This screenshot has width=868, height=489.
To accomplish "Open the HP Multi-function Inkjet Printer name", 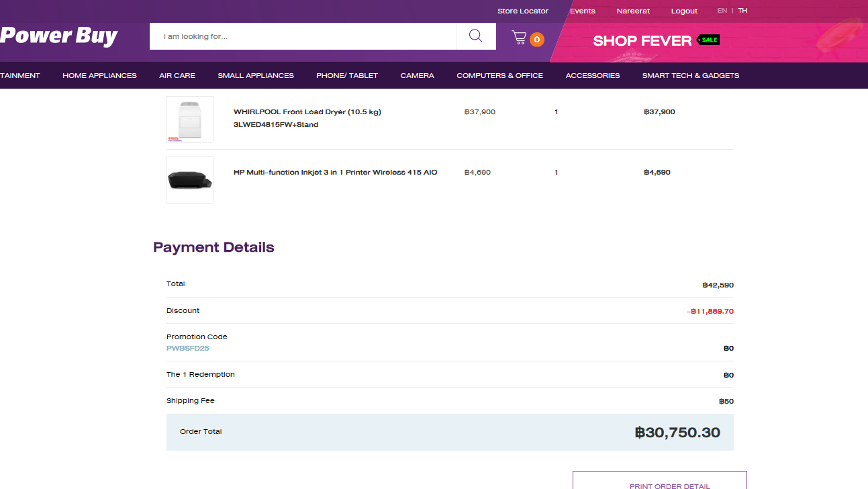I will 336,173.
